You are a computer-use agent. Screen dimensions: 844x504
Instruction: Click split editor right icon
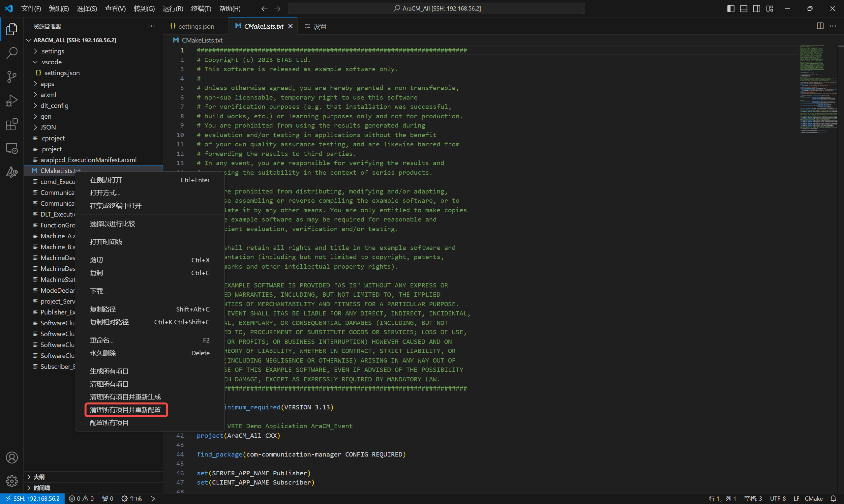820,26
